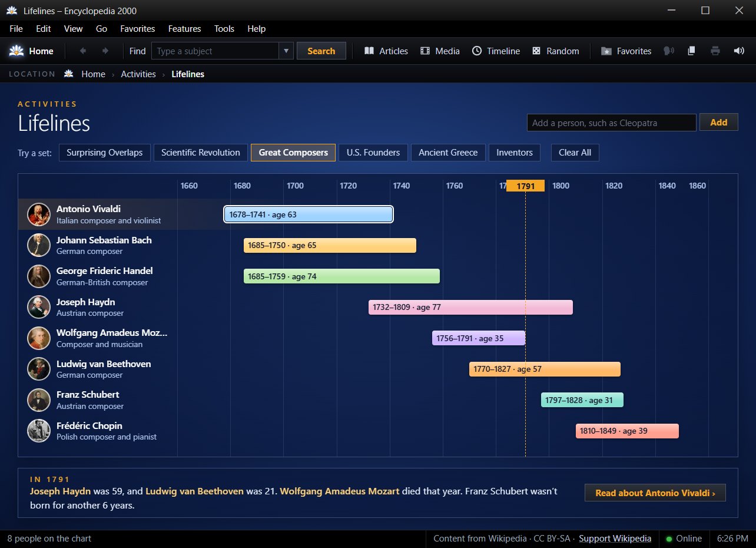Select Antonio Vivaldi's portrait thumbnail

[39, 214]
